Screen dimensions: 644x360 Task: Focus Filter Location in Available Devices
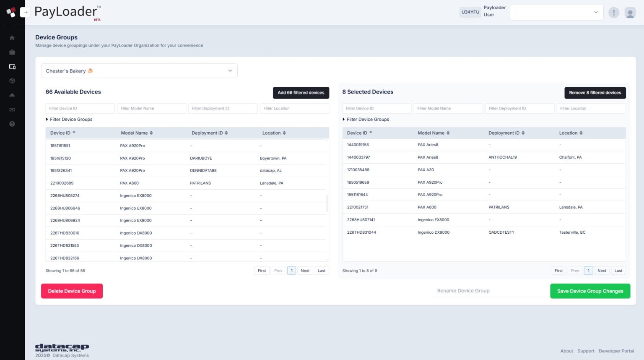[294, 108]
